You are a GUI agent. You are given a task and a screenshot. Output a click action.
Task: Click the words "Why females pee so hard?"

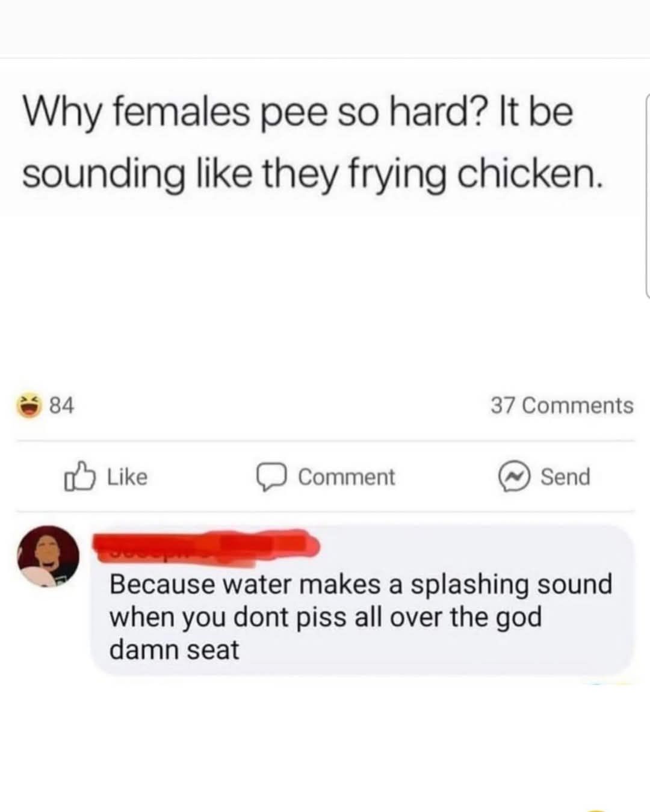(x=252, y=112)
